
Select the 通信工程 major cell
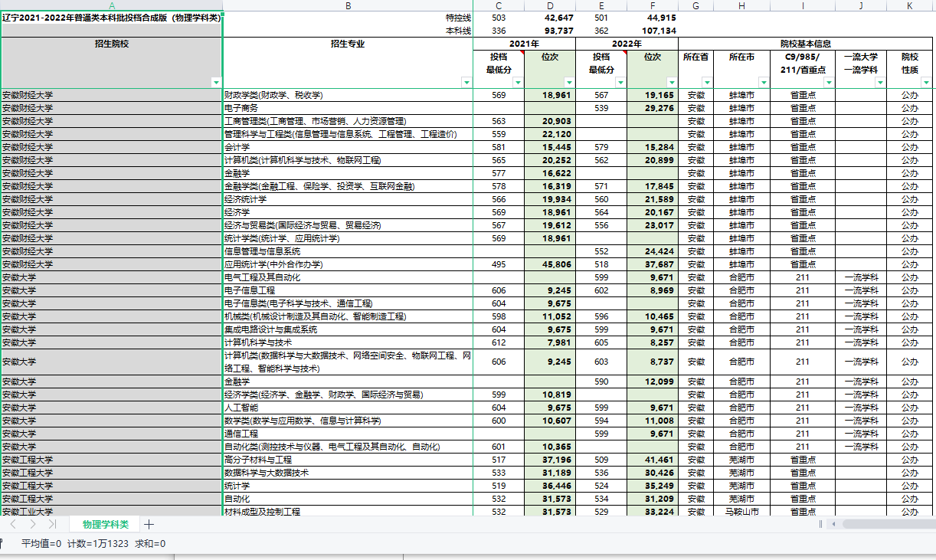click(x=348, y=434)
